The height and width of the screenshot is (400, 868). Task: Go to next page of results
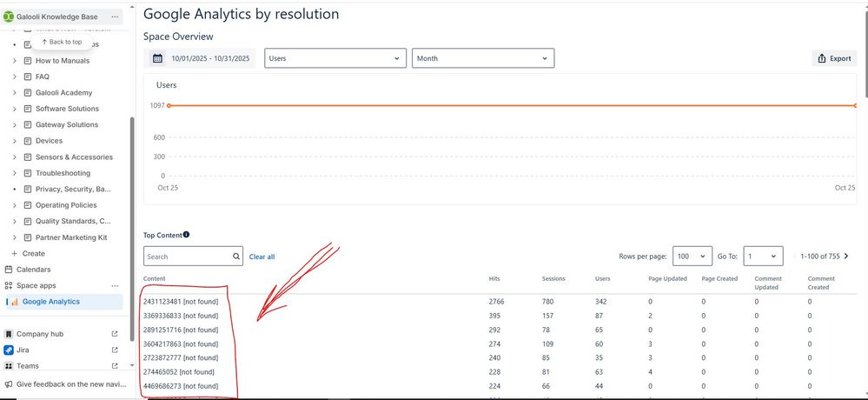click(846, 256)
